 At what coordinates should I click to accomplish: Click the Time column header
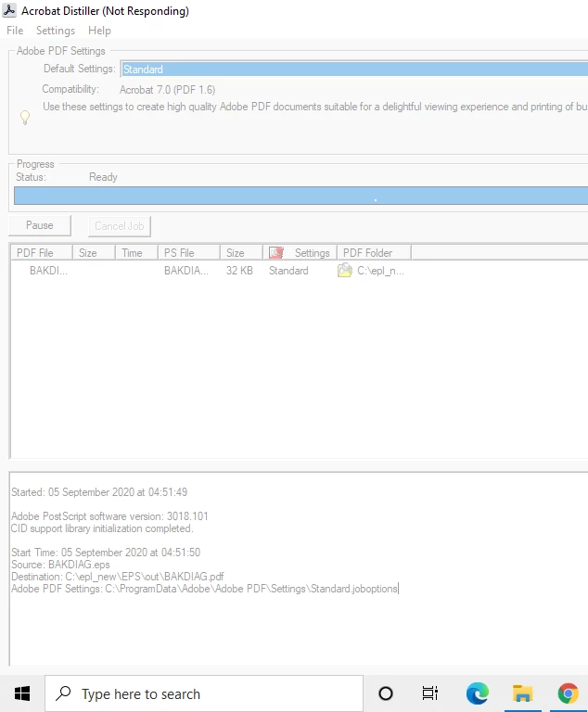pos(135,252)
